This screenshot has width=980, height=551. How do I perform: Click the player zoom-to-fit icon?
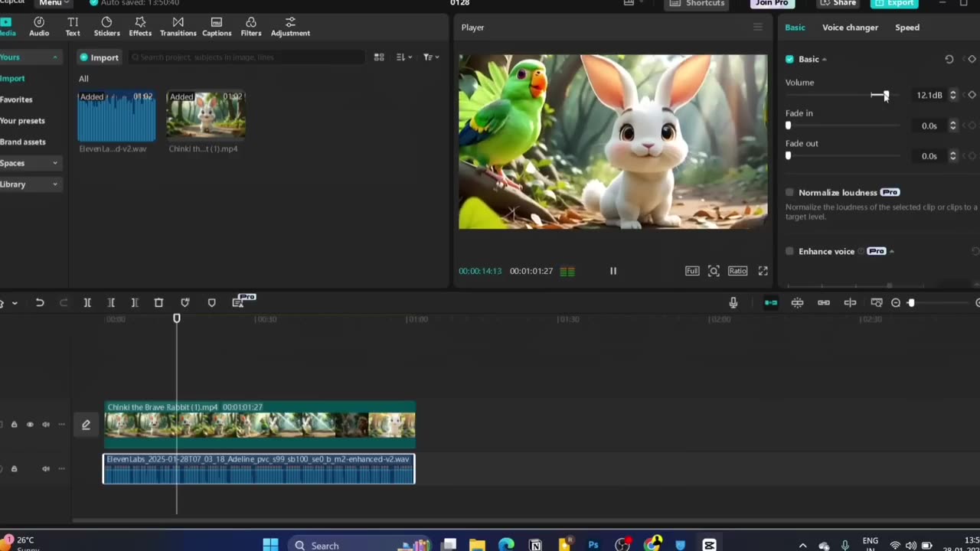714,271
